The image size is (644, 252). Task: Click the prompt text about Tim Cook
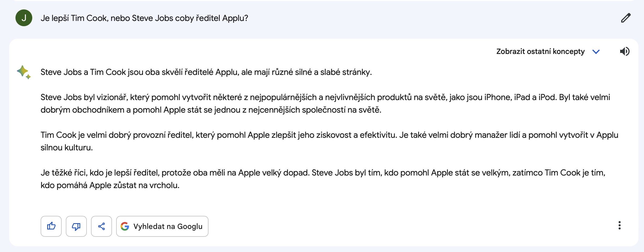[x=144, y=18]
